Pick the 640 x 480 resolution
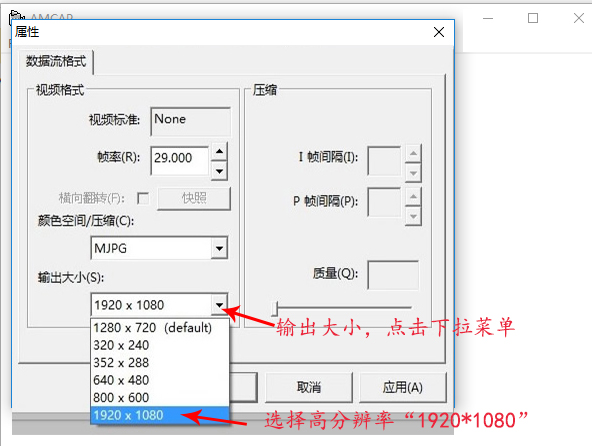This screenshot has height=446, width=592. coord(160,380)
